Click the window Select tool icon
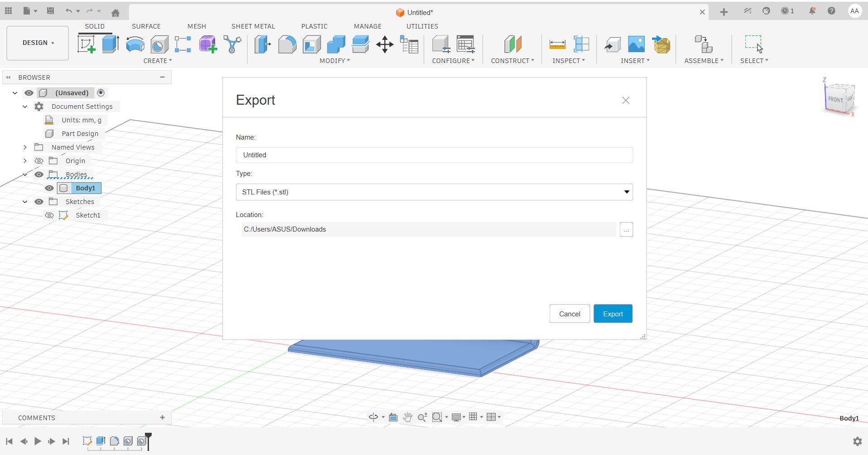Image resolution: width=868 pixels, height=455 pixels. point(754,44)
